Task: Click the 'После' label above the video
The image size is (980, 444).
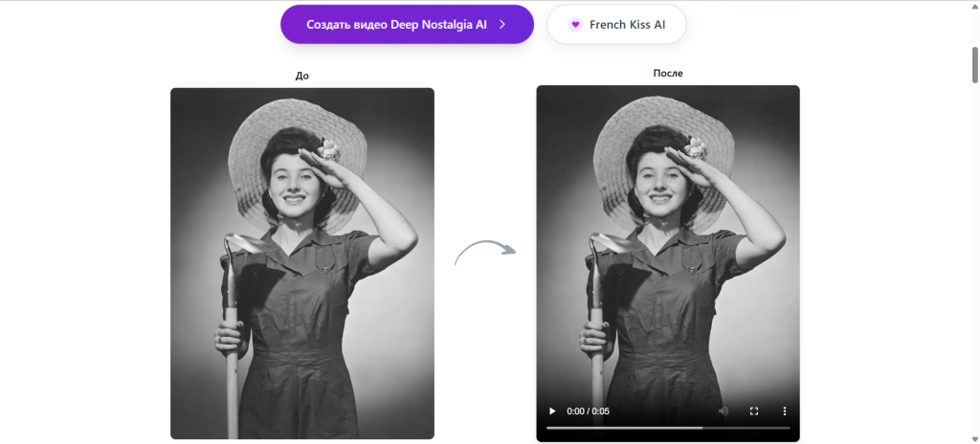Action: (x=667, y=73)
